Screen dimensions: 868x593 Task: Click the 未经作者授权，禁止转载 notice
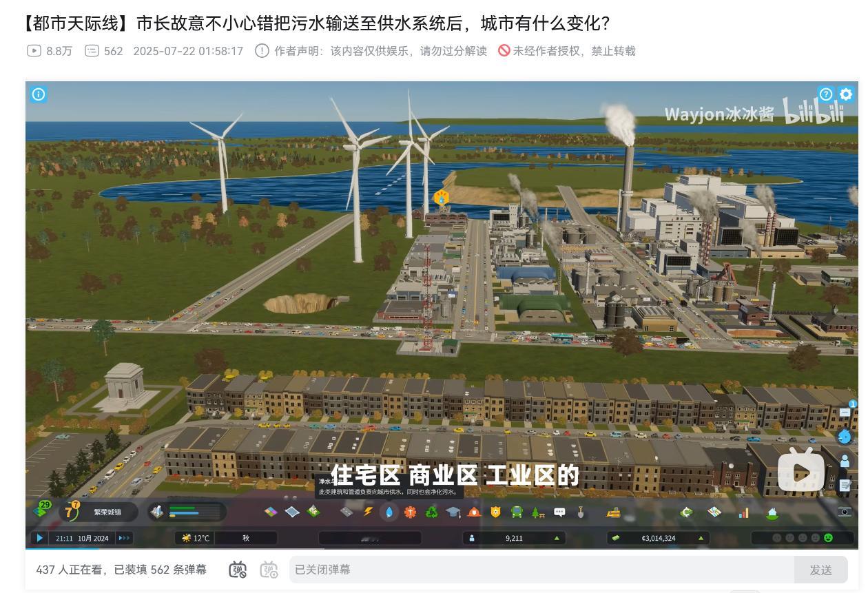(x=567, y=51)
